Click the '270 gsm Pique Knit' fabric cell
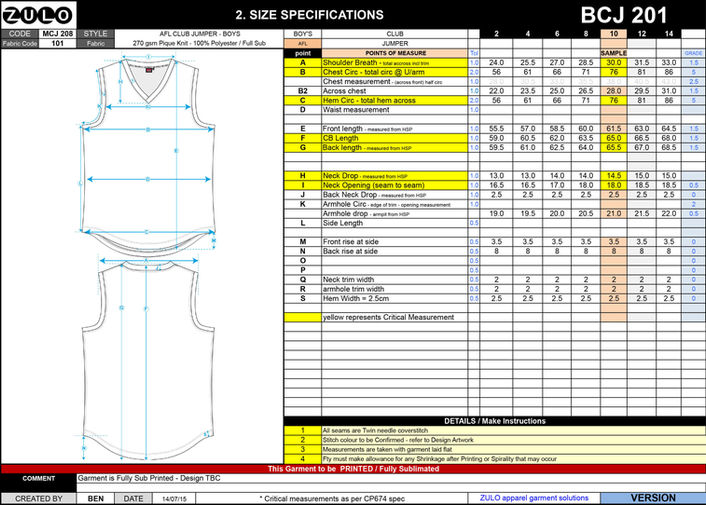The height and width of the screenshot is (505, 706). click(x=199, y=44)
